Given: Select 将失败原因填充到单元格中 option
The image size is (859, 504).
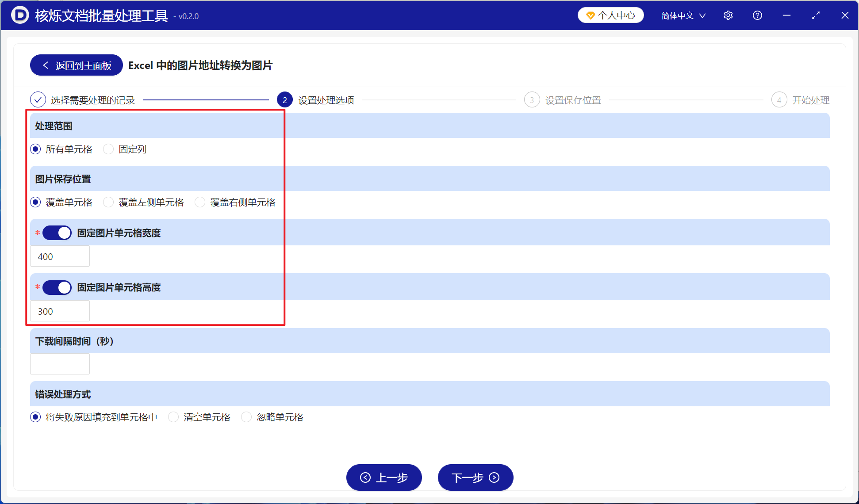Looking at the screenshot, I should (36, 417).
